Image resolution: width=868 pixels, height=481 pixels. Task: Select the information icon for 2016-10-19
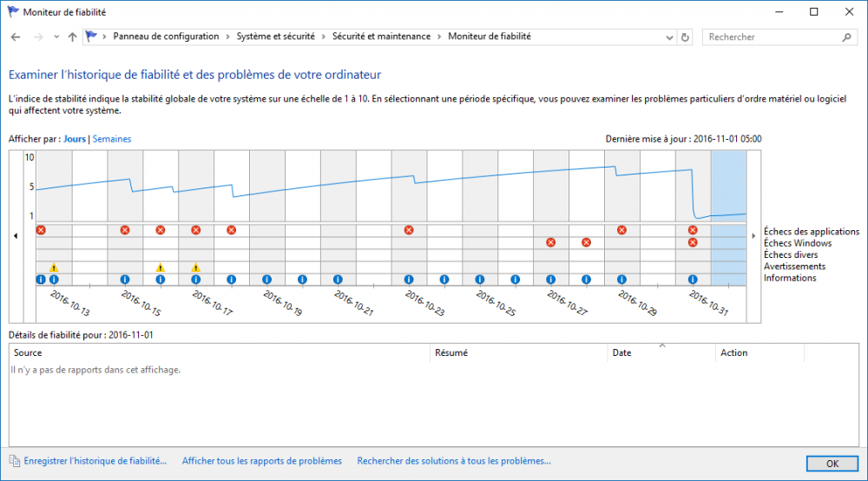tap(266, 280)
